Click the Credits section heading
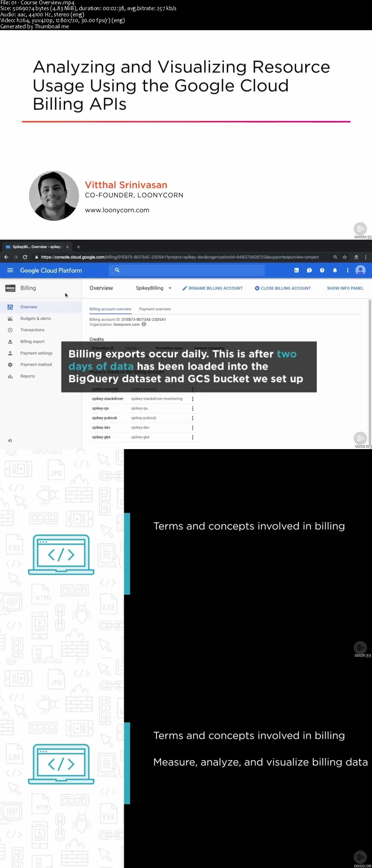This screenshot has width=372, height=868. click(97, 339)
